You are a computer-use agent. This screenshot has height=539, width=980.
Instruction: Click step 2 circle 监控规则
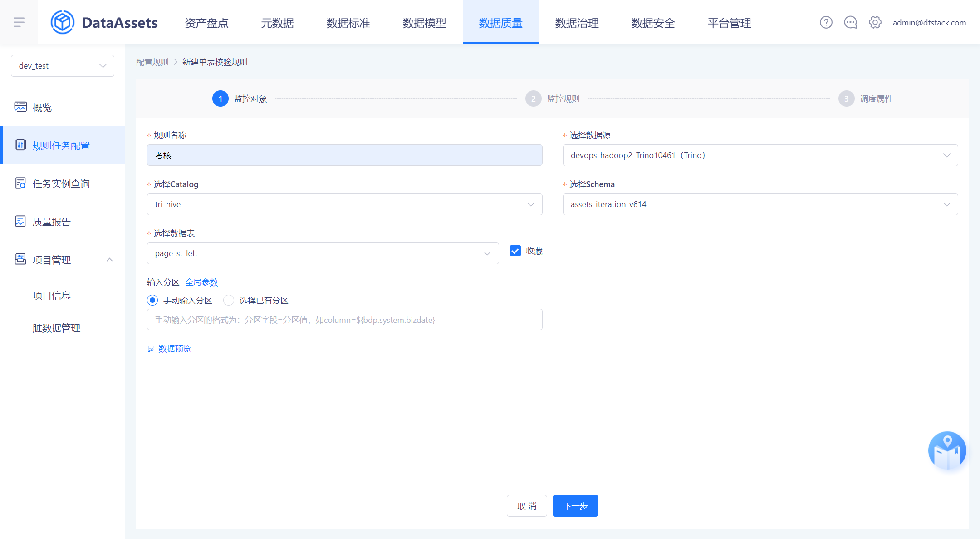click(x=534, y=99)
